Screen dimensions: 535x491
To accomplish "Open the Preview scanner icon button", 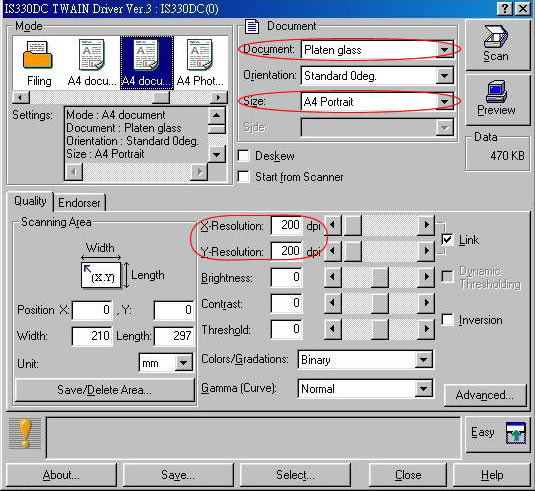I will [x=496, y=100].
